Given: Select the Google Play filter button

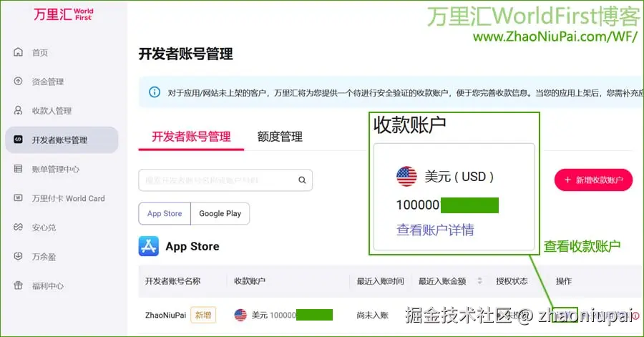Looking at the screenshot, I should (x=220, y=213).
